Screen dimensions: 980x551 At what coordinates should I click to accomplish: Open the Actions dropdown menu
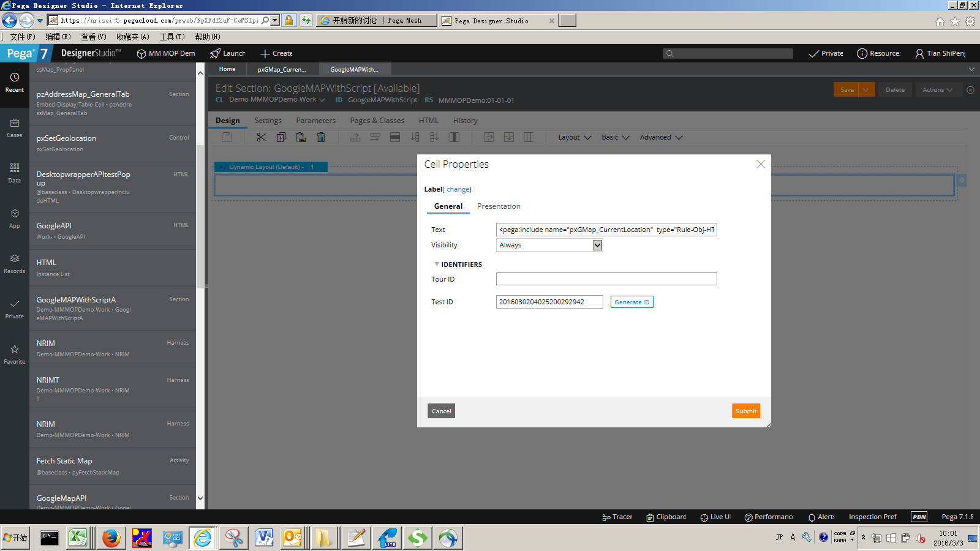[x=937, y=89]
